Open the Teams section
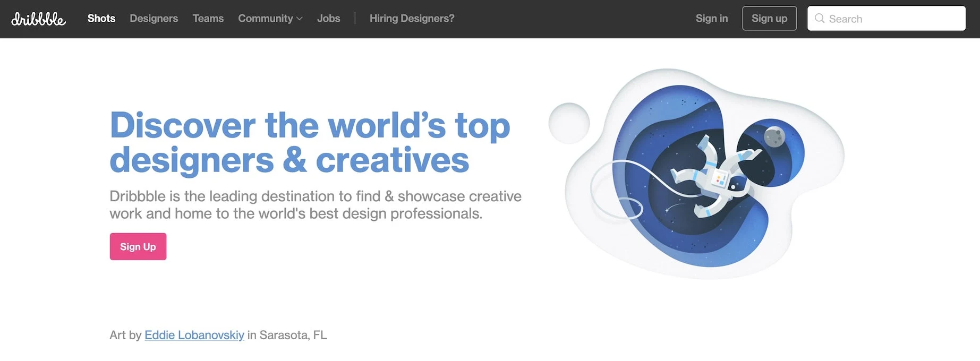 click(208, 19)
